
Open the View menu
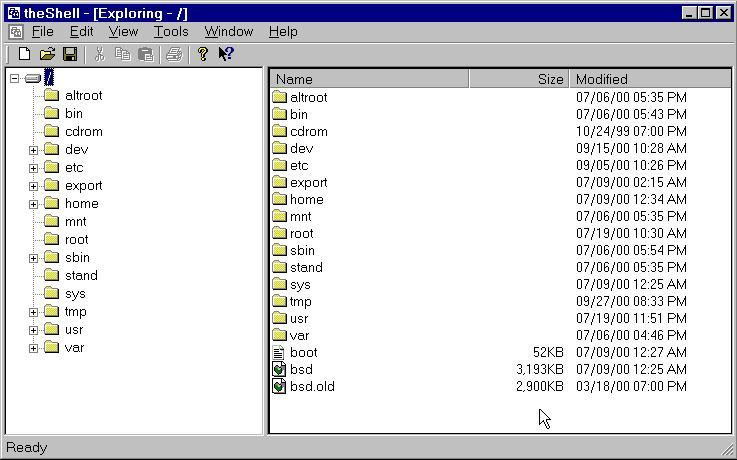pyautogui.click(x=123, y=32)
